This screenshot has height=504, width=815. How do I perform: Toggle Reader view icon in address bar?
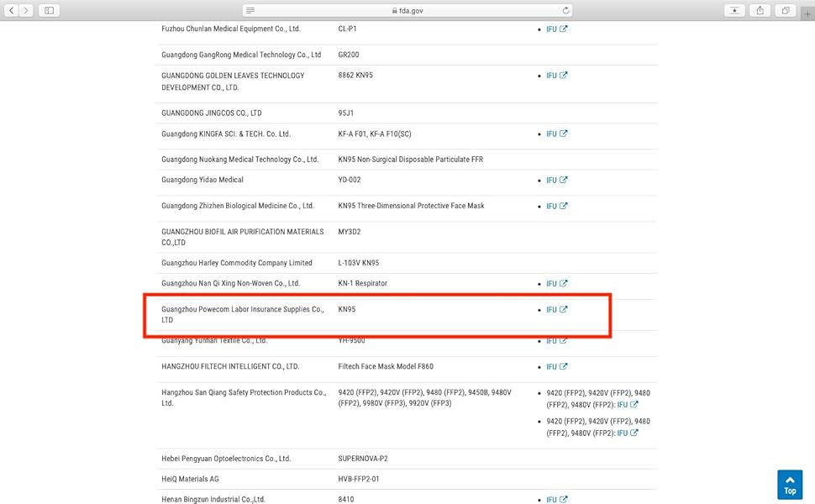(250, 10)
